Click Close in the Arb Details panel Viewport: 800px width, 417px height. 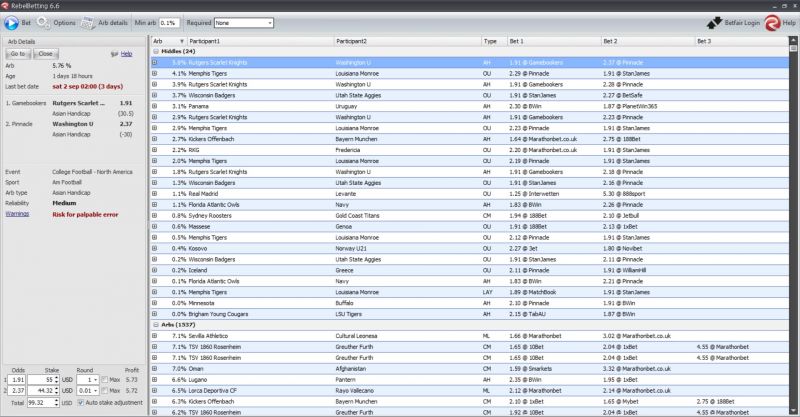click(x=45, y=54)
